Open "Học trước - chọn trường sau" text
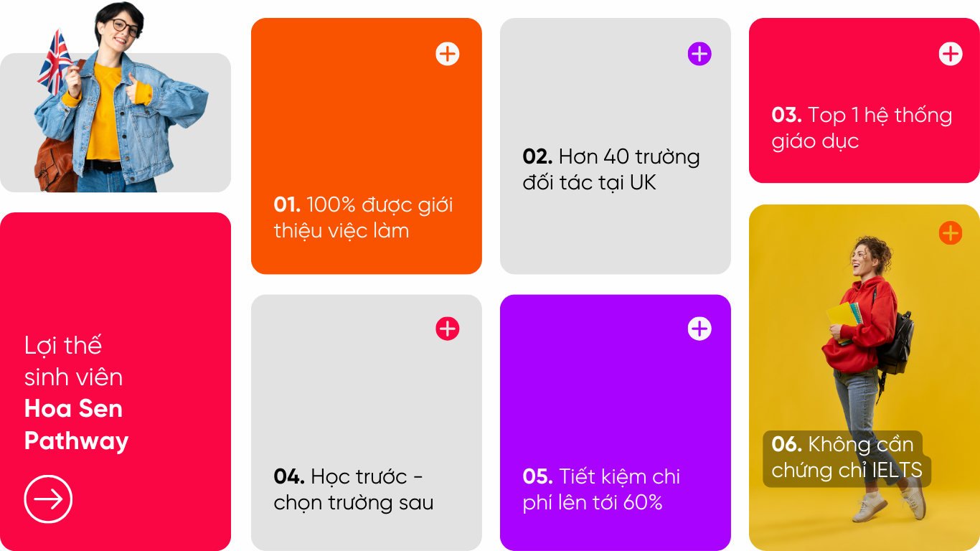The height and width of the screenshot is (551, 980). 353,489
